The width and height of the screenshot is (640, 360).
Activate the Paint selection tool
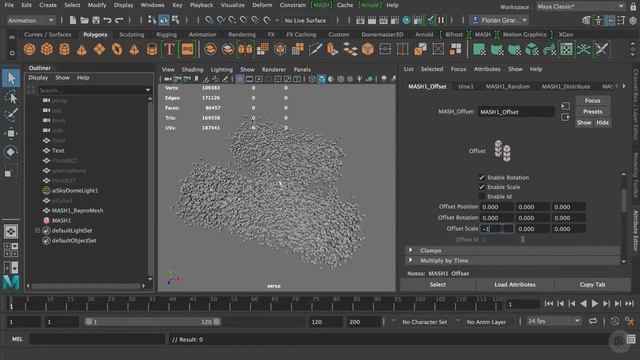pos(11,115)
